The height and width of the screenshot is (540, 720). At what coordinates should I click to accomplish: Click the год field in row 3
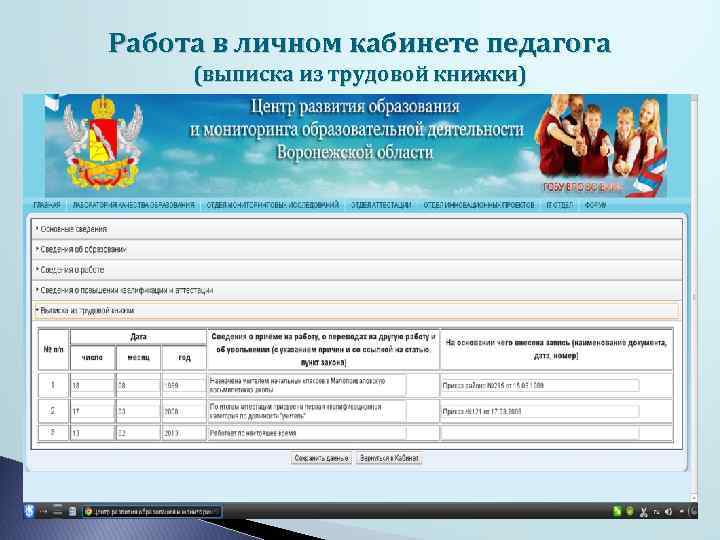pos(184,433)
